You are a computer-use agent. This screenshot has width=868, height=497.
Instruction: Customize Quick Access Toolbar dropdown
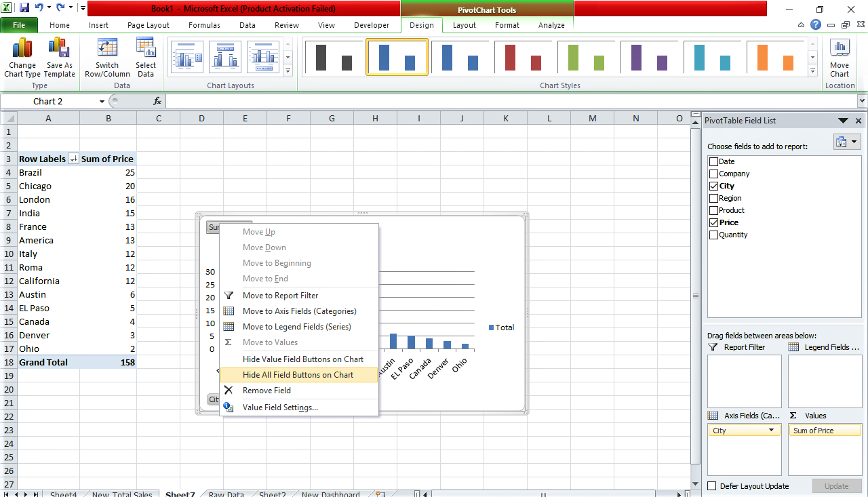coord(83,8)
